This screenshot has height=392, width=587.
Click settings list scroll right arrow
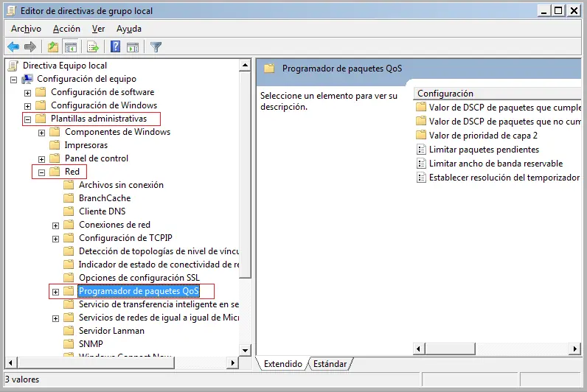[x=575, y=349]
